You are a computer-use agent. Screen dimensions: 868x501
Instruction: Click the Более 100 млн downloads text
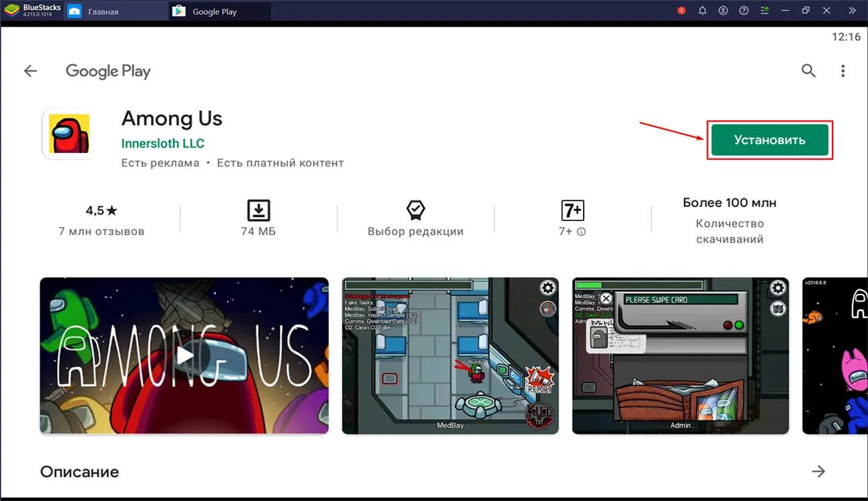[729, 202]
